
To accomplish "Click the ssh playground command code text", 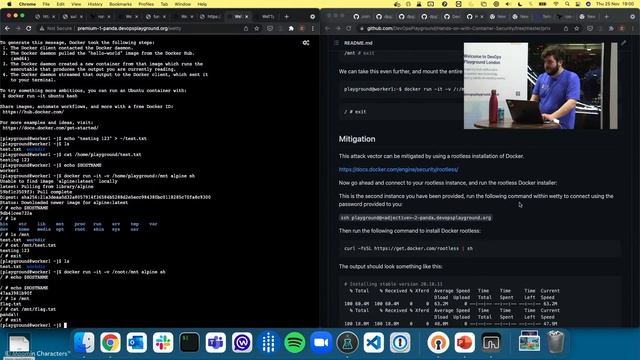I will pyautogui.click(x=416, y=218).
